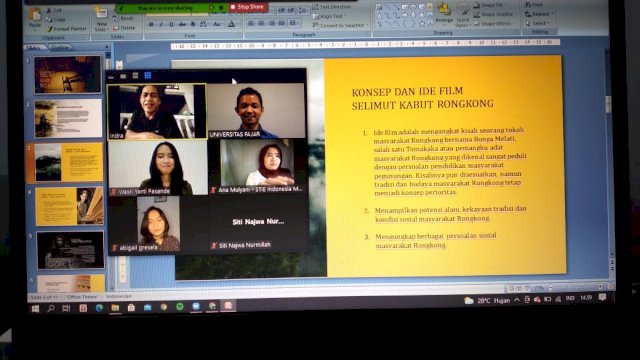This screenshot has height=360, width=640.
Task: Open the Text Direction dropdown
Action: [333, 7]
